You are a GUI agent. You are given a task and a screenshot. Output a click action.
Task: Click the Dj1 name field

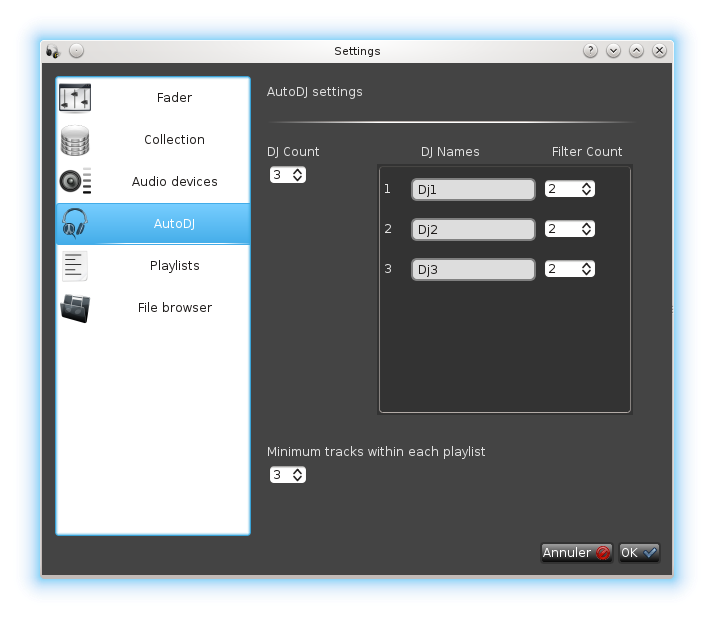(x=473, y=189)
